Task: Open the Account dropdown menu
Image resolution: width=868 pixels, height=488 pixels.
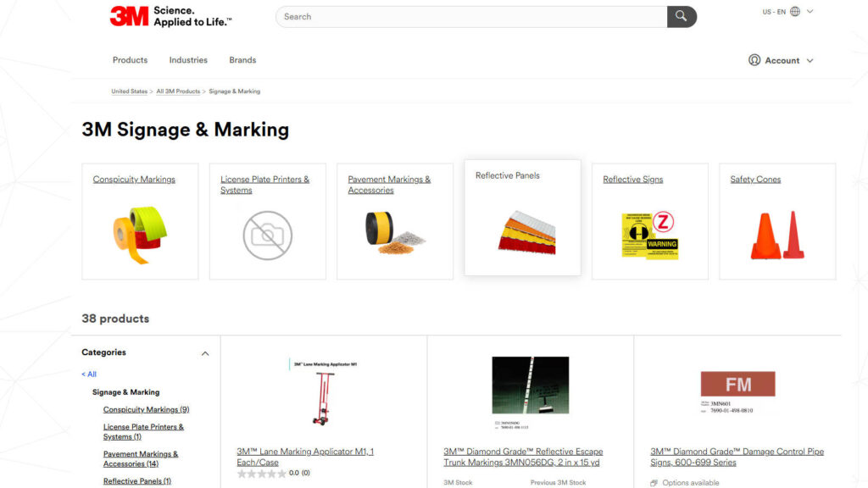Action: [x=781, y=60]
